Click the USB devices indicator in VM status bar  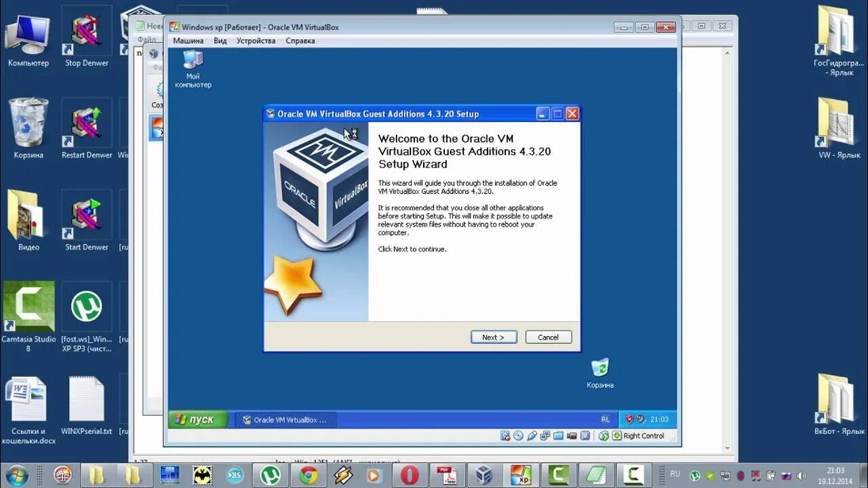pyautogui.click(x=532, y=436)
